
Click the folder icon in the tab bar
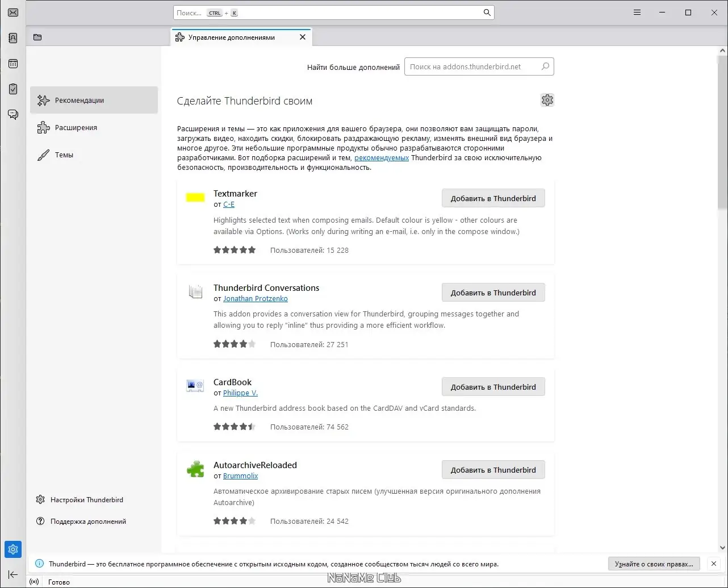coord(37,37)
